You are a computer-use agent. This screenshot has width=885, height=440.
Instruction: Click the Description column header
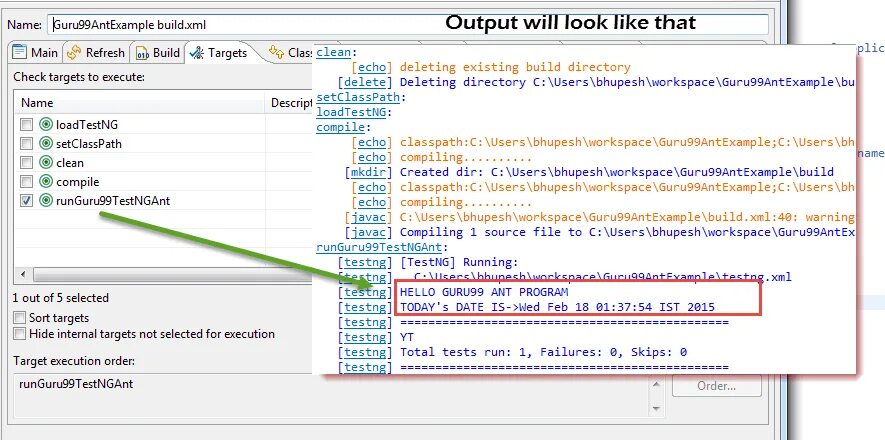[x=291, y=103]
